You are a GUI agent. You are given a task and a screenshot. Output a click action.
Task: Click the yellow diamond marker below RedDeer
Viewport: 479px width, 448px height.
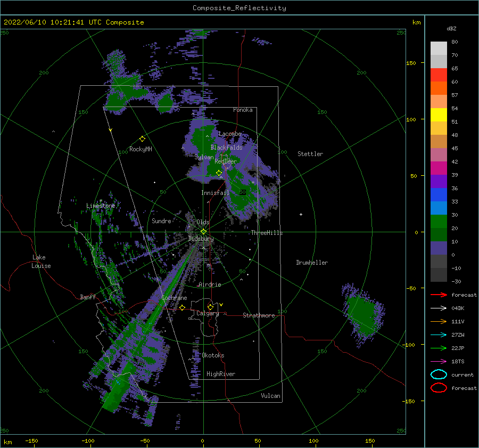point(219,173)
